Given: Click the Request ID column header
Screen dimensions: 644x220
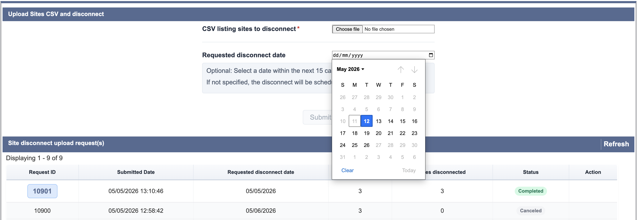Looking at the screenshot, I should click(x=42, y=172).
